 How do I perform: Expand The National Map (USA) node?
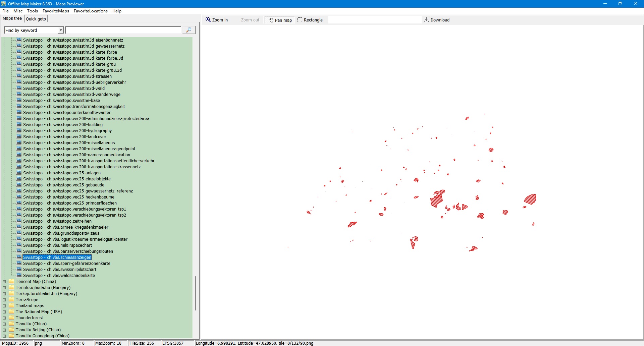click(4, 312)
